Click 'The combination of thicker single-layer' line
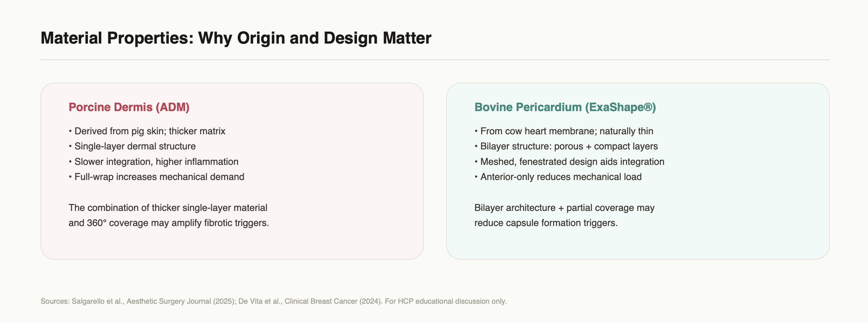868x322 pixels. point(168,208)
